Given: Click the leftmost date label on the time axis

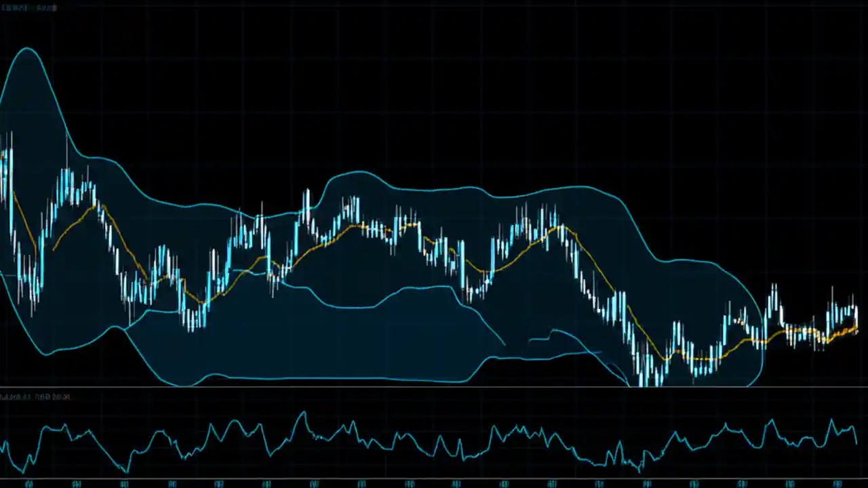Looking at the screenshot, I should click(x=27, y=484).
